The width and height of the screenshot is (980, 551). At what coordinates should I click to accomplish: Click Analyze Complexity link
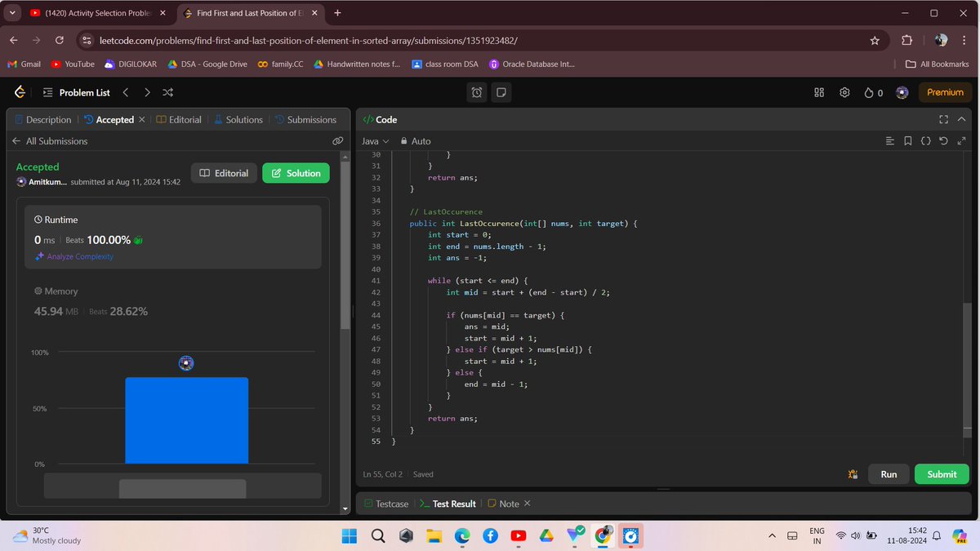click(74, 256)
